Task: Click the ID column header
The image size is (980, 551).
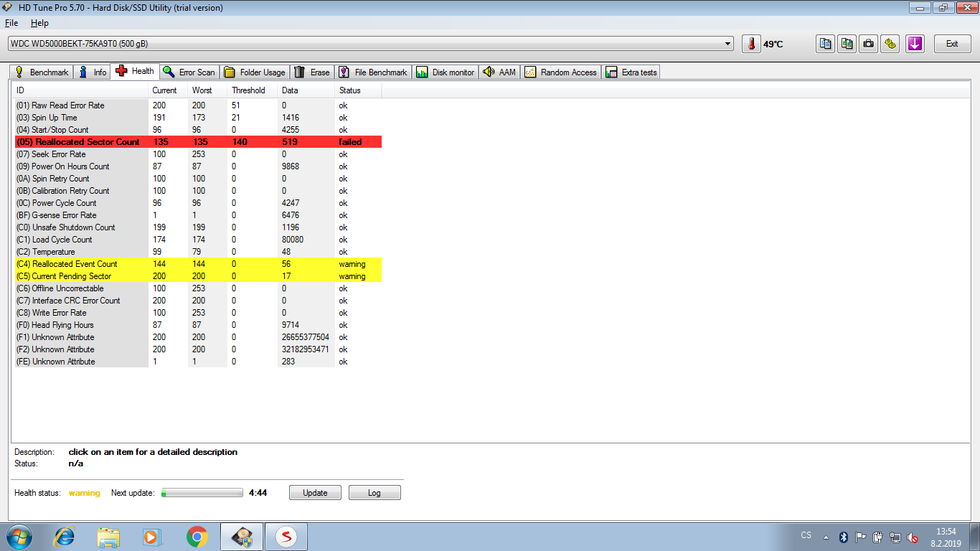Action: coord(80,90)
